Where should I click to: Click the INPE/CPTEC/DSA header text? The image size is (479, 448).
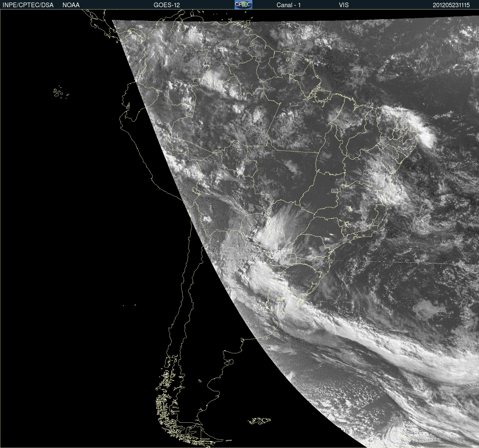coord(28,5)
